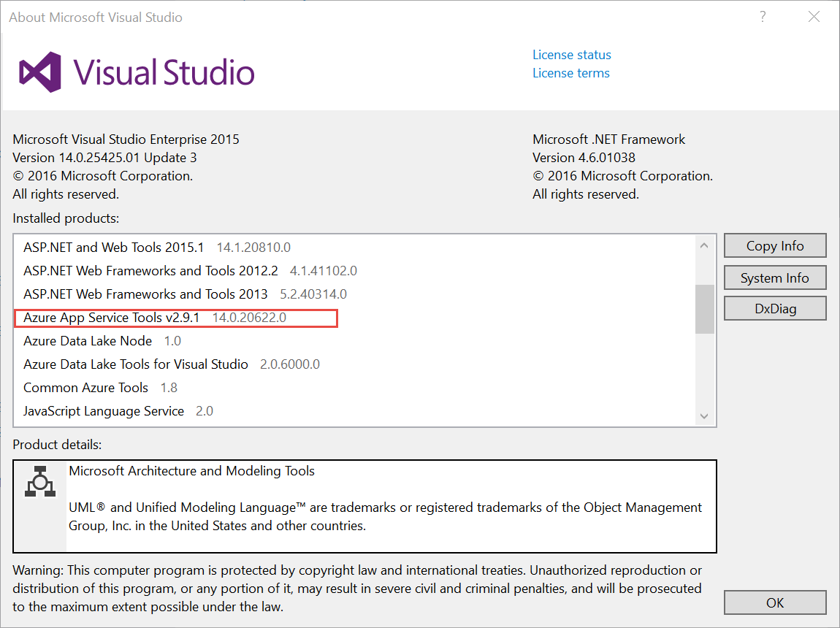Confirm the dialog with OK
Viewport: 840px width, 628px height.
775,603
